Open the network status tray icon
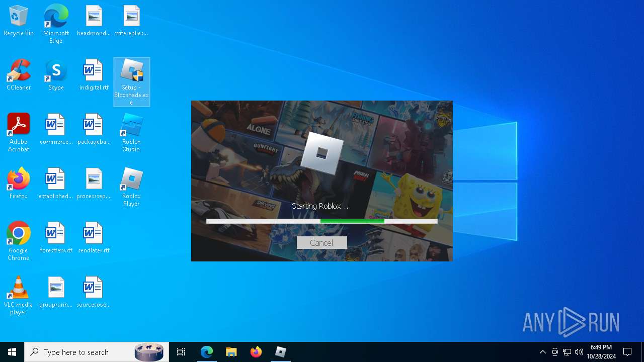This screenshot has height=362, width=644. (567, 352)
